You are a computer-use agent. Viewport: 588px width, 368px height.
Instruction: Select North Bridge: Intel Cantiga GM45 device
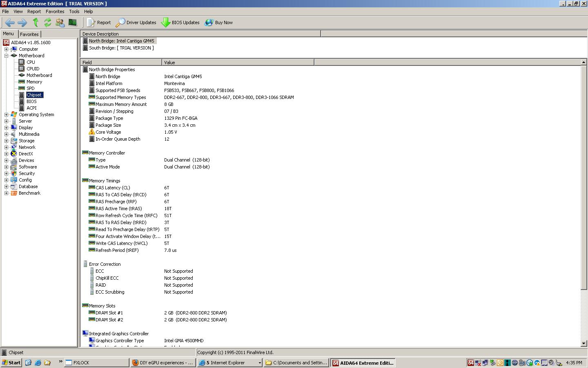coord(122,41)
